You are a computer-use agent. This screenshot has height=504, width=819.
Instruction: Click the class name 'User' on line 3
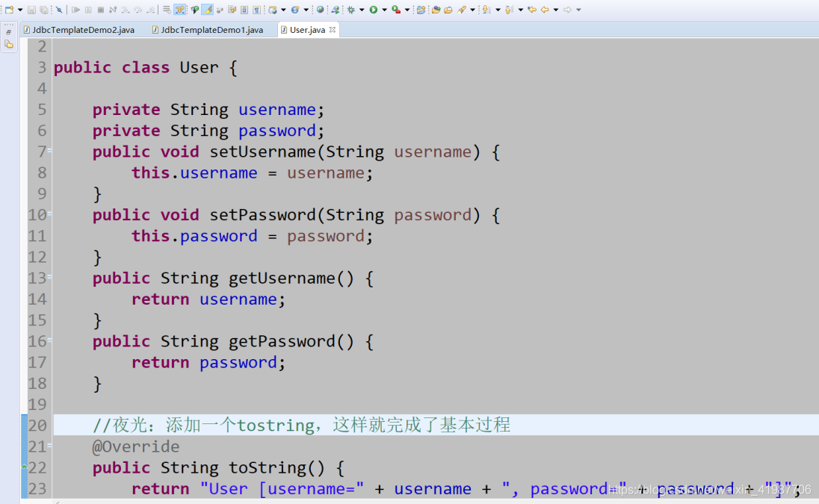click(199, 68)
